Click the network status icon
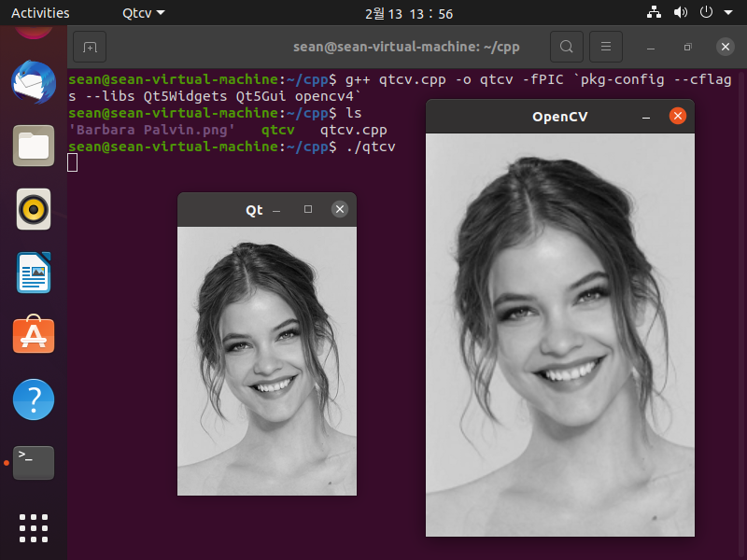The width and height of the screenshot is (747, 560). pos(654,12)
